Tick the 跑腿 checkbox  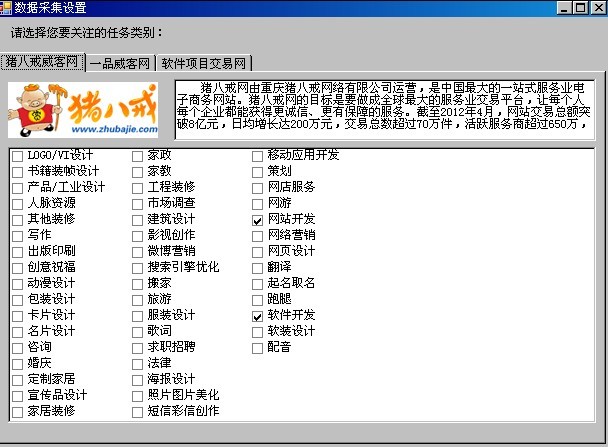(x=257, y=300)
